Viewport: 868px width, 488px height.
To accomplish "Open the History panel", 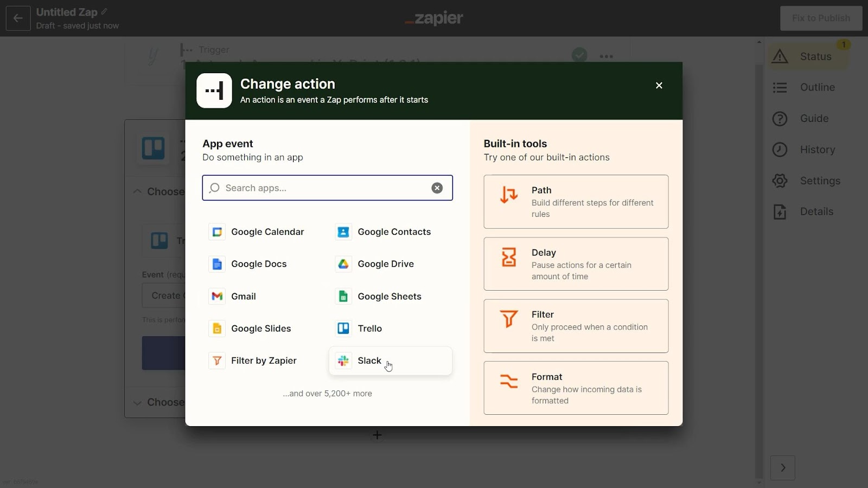I will pyautogui.click(x=804, y=150).
